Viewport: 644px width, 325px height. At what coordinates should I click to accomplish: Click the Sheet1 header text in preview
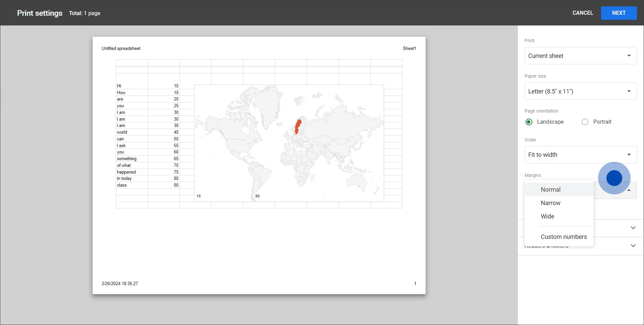click(409, 49)
